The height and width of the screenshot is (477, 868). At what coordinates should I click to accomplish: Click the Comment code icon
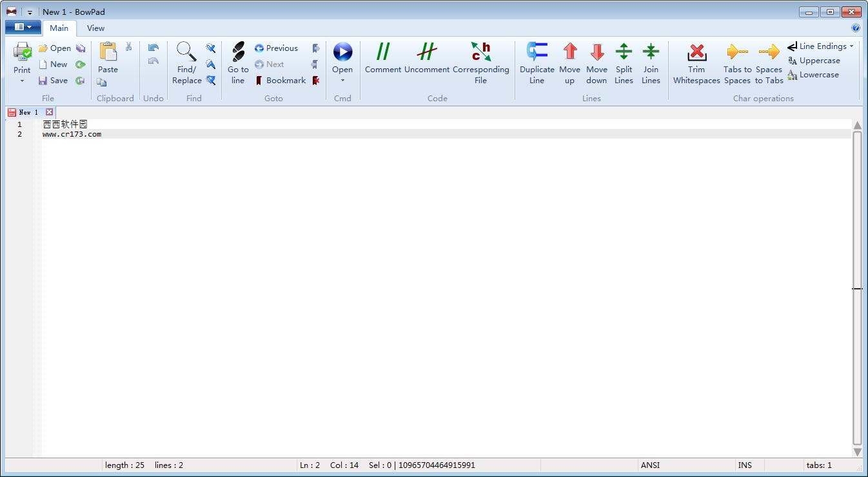click(x=383, y=52)
